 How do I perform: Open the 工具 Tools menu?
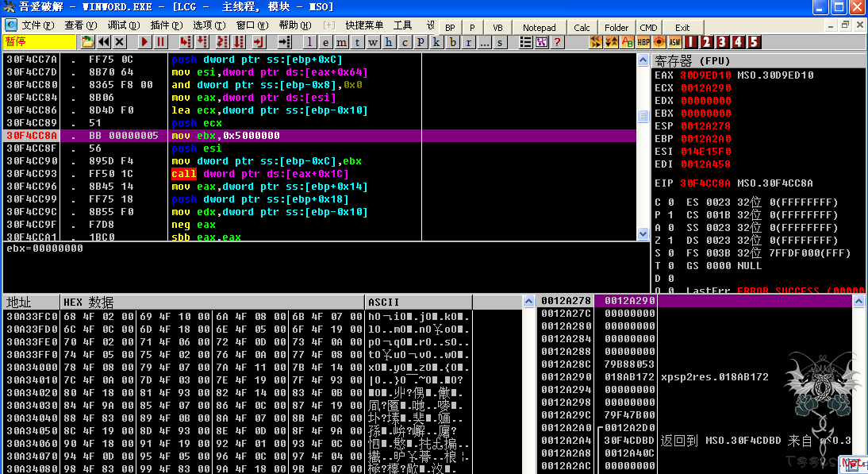402,25
